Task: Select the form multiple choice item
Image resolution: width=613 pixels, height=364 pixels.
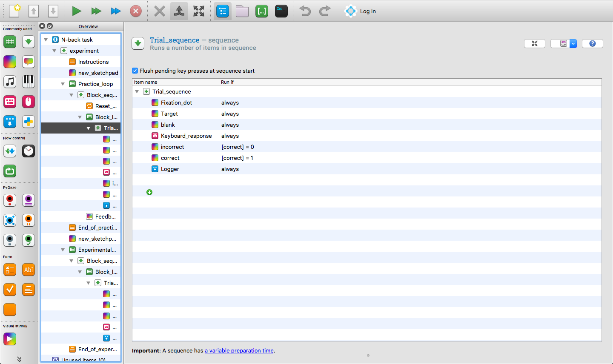Action: [x=10, y=270]
